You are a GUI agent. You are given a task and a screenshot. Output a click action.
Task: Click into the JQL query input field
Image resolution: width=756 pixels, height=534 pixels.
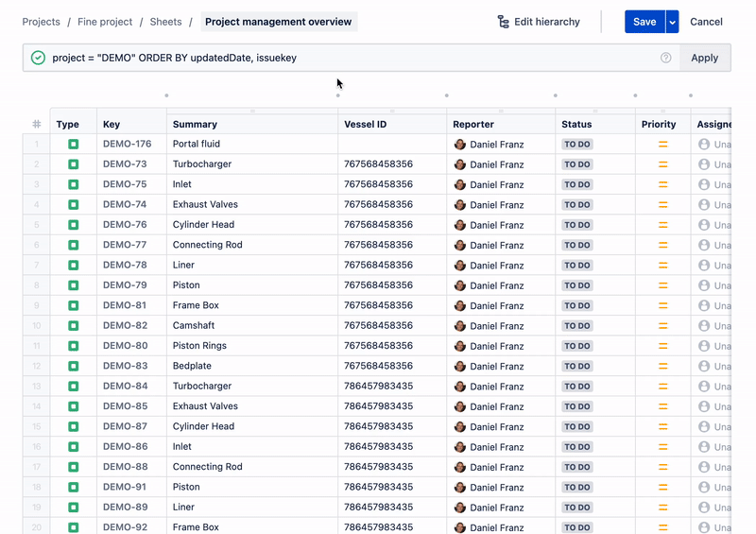click(352, 58)
